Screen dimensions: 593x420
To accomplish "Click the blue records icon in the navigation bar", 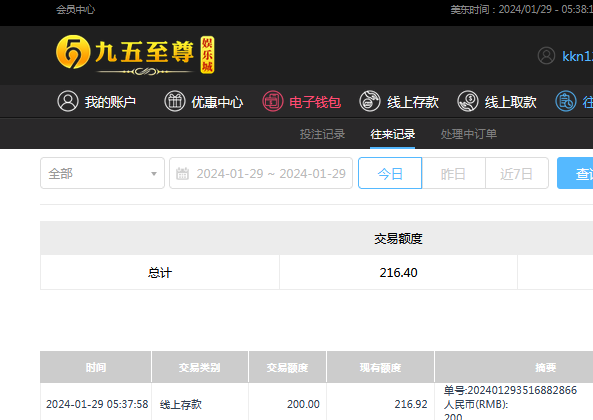I will coord(566,101).
